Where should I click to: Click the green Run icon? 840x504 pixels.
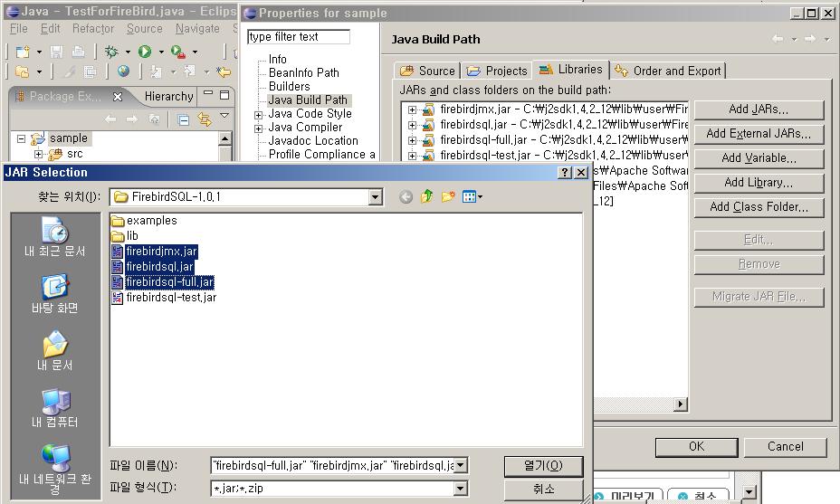(x=145, y=52)
